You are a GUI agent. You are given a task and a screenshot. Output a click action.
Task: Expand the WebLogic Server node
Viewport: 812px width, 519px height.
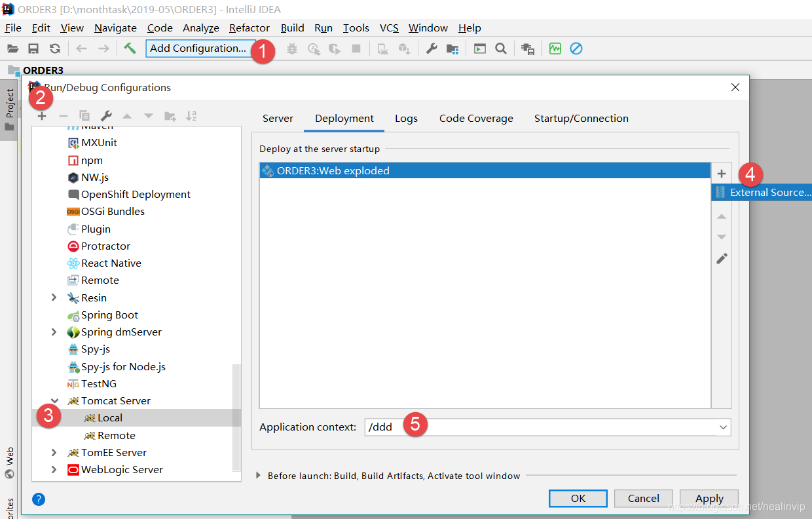pos(54,470)
